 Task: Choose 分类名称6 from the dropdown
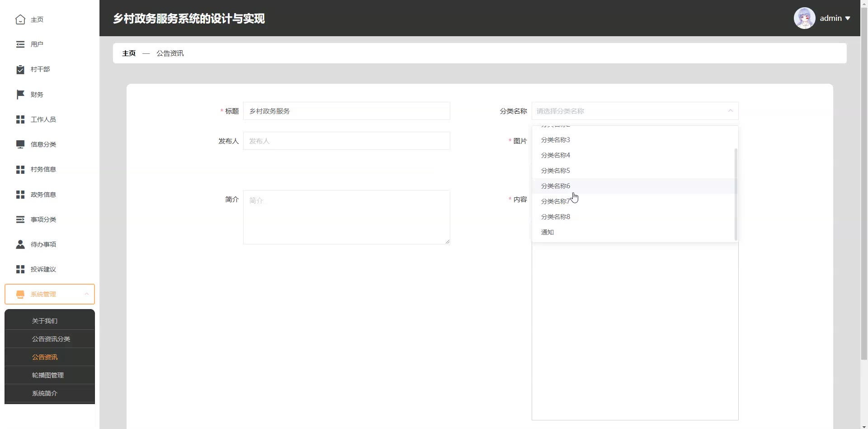click(633, 186)
